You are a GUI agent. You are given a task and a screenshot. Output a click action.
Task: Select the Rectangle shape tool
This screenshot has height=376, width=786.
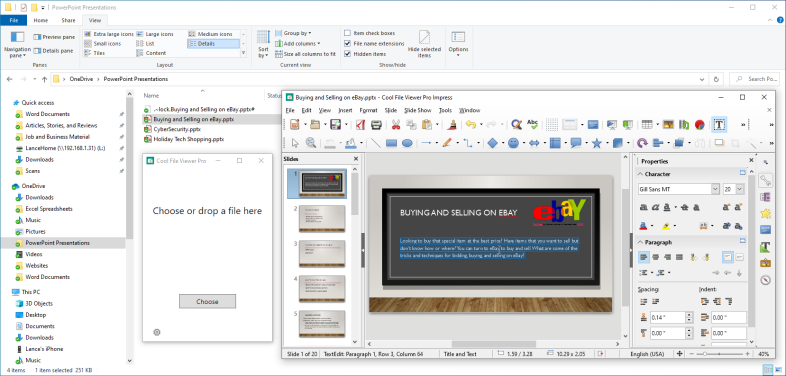[x=391, y=143]
